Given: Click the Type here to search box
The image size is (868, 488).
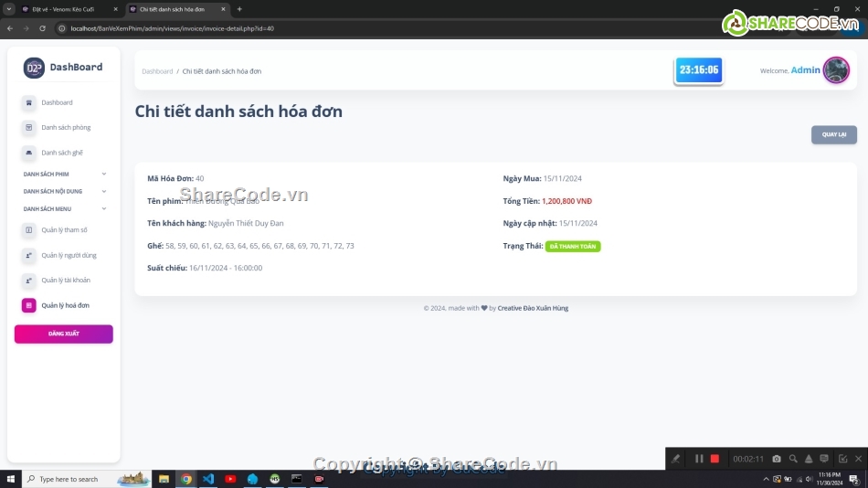Looking at the screenshot, I should (x=87, y=479).
